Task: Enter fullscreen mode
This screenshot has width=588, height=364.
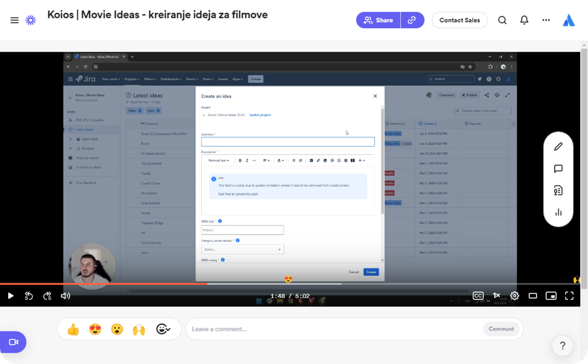Action: (569, 296)
